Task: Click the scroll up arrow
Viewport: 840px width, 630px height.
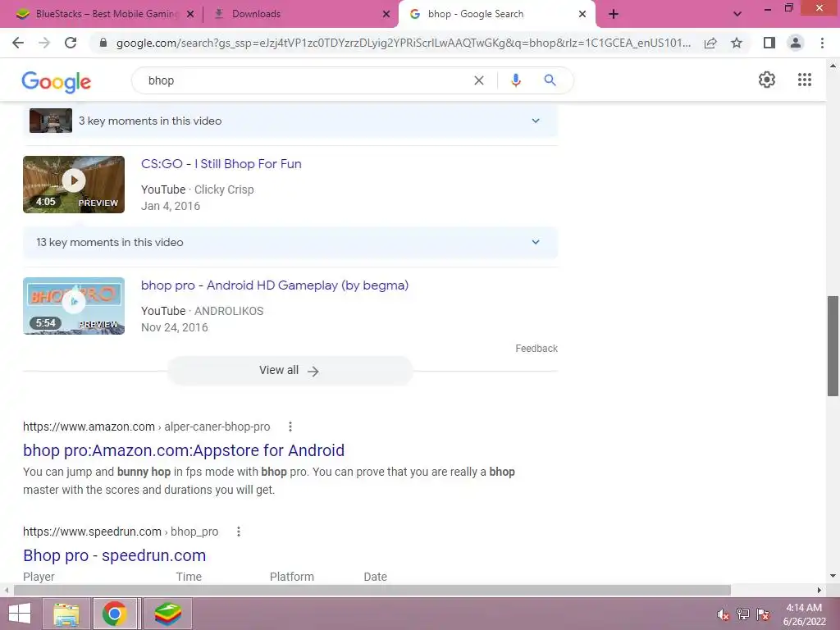Action: point(833,66)
